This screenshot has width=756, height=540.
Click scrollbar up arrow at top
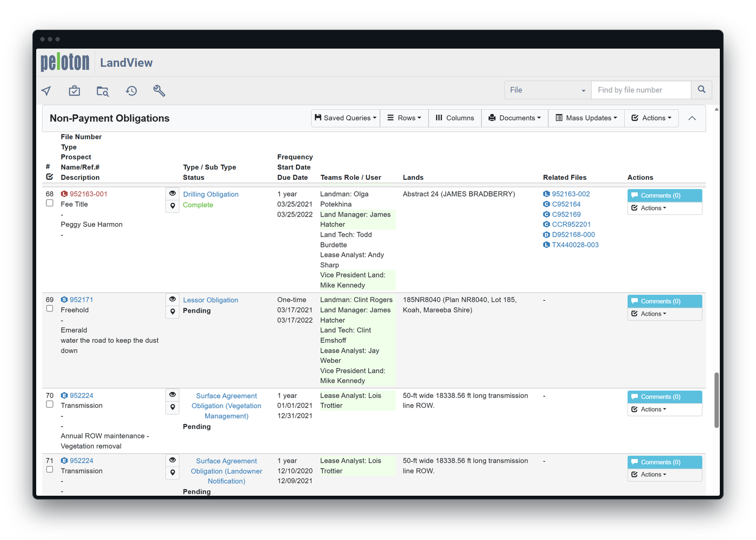717,109
